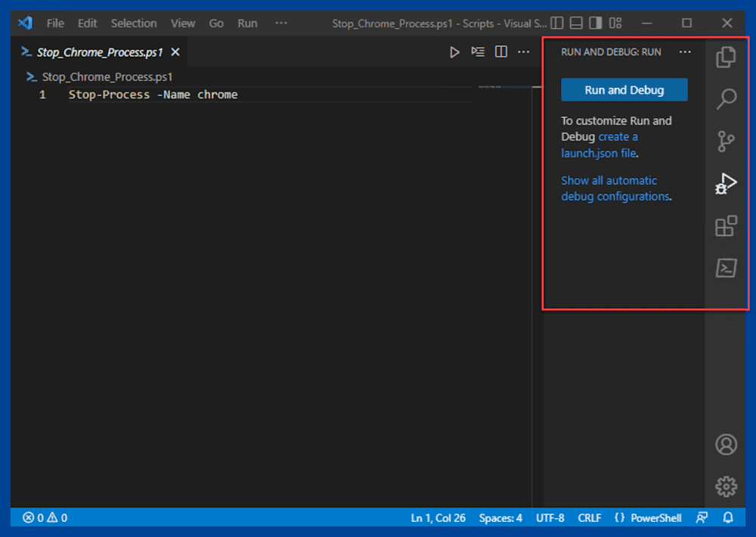Open the PowerShell extension panel icon
This screenshot has height=537, width=756.
coord(726,268)
